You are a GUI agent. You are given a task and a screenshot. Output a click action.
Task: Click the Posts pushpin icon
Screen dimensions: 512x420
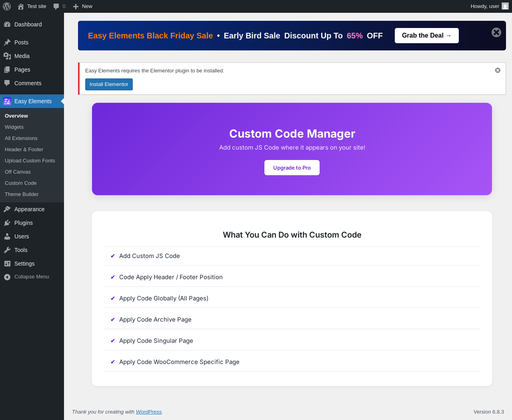tap(7, 42)
